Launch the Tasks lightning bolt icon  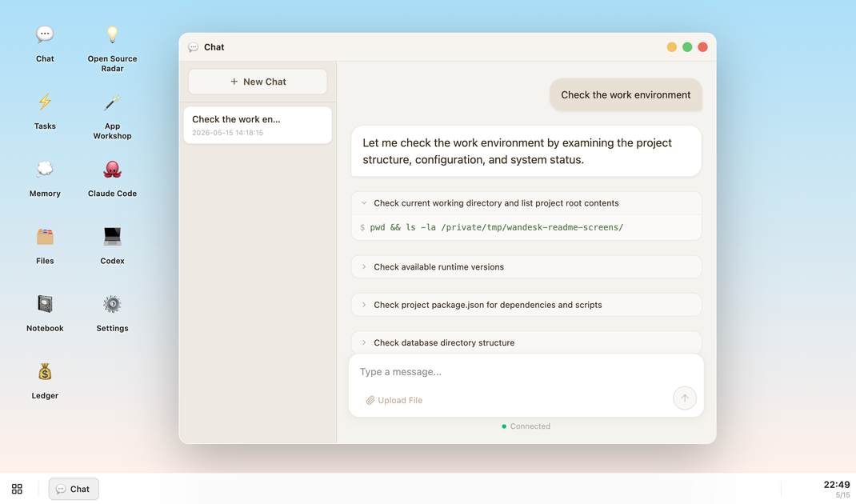(45, 102)
